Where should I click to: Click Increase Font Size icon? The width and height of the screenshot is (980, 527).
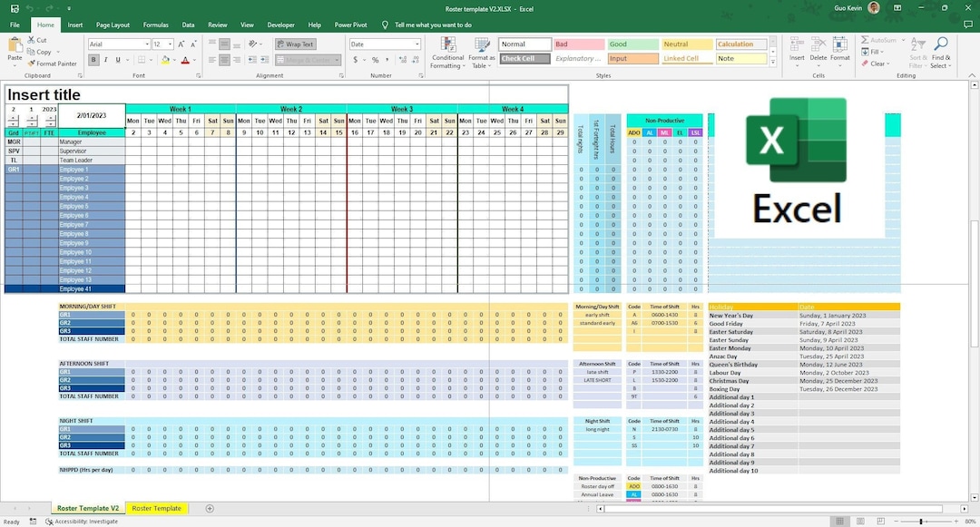pyautogui.click(x=181, y=44)
